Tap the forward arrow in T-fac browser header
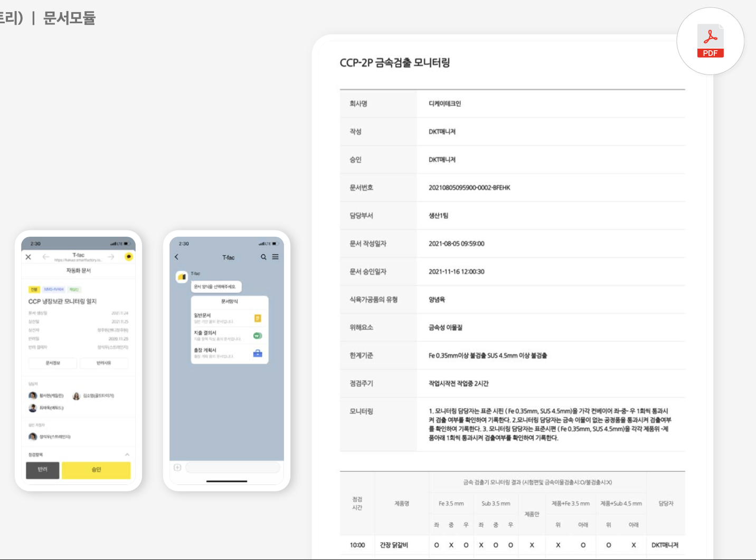 pos(111,257)
